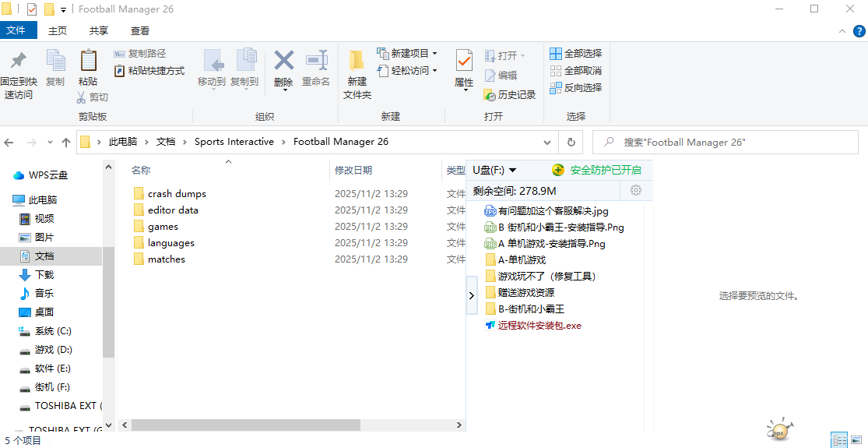Click the Football Manager 26 search box
This screenshot has width=868, height=448.
tap(732, 143)
